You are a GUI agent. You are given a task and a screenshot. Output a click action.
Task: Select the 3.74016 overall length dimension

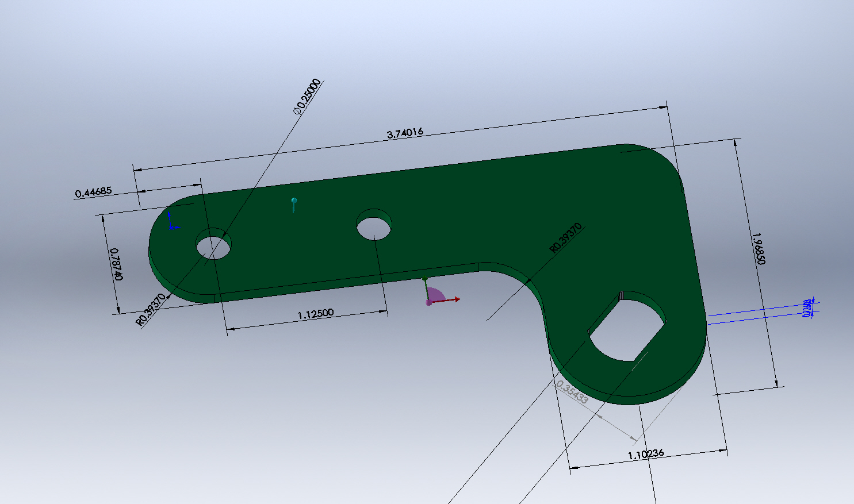(405, 133)
